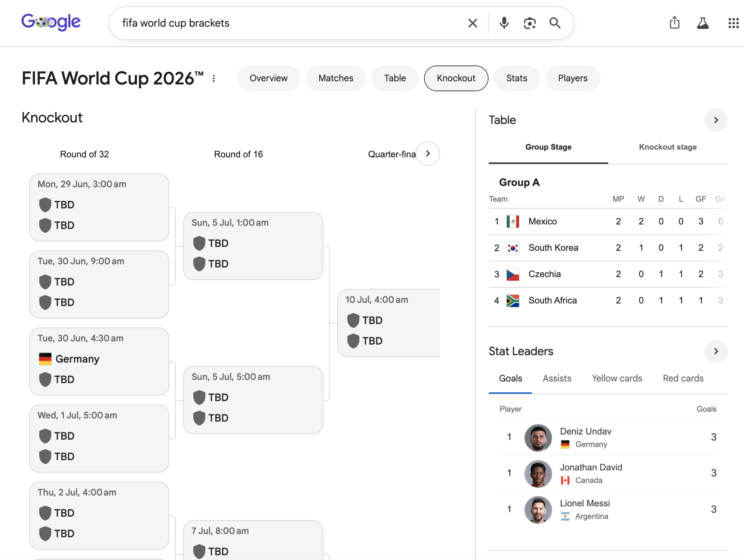
Task: Click the Germany flag in bracket
Action: click(45, 359)
